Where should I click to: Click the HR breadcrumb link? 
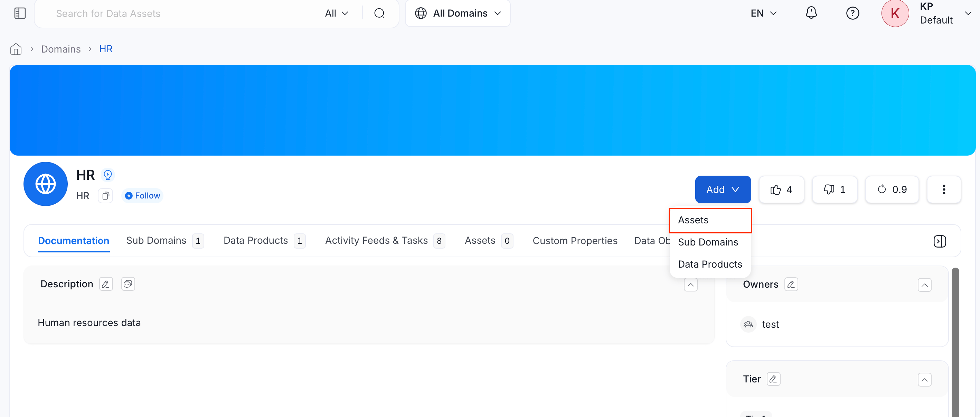(106, 49)
